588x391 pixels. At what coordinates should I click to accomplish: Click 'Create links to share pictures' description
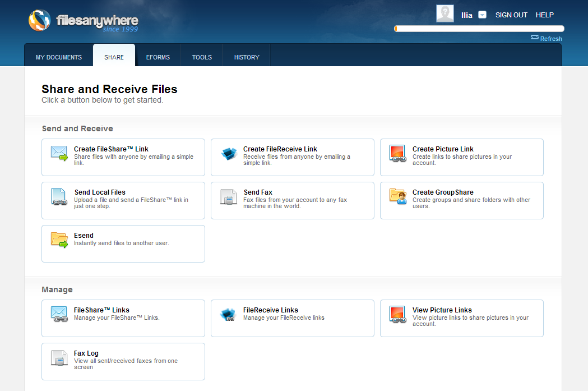coord(462,160)
